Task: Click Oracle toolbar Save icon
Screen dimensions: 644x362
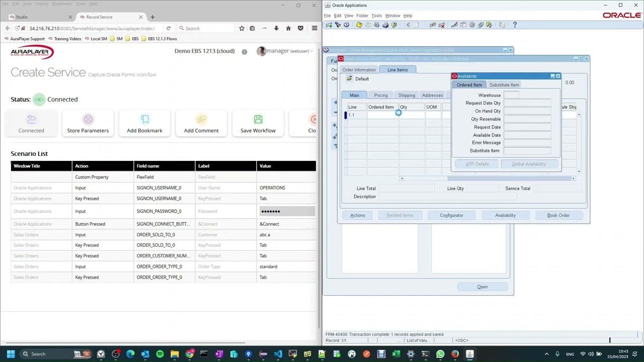Action: pos(359,25)
